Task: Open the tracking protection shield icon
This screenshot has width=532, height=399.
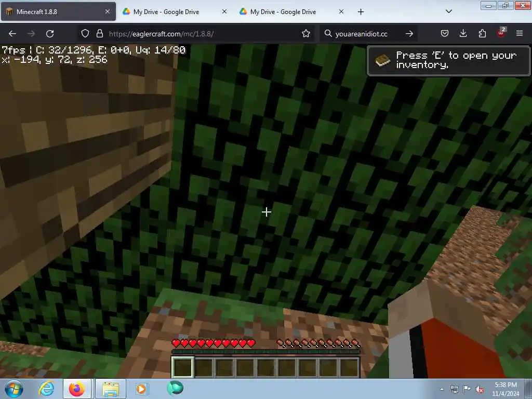Action: coord(85,33)
